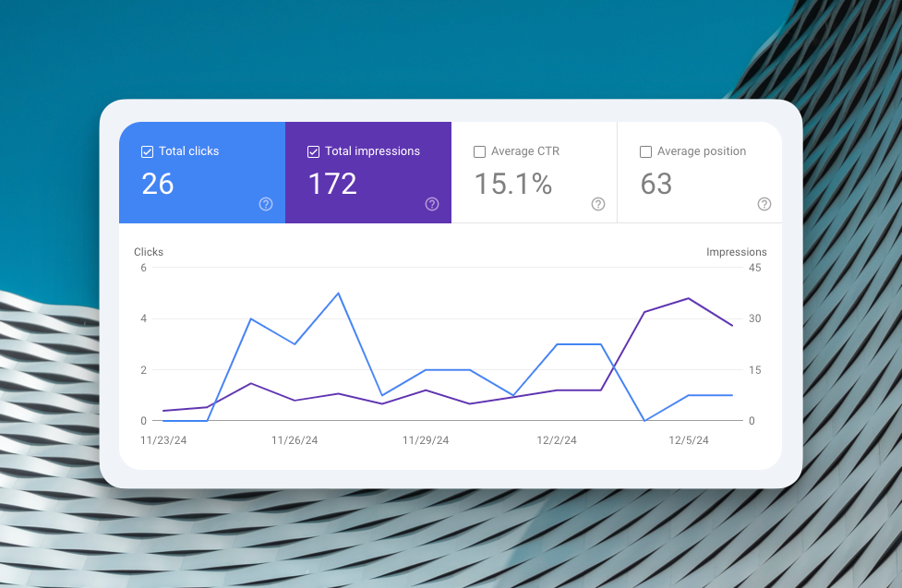Click the blue clicks line peak at 5
The height and width of the screenshot is (588, 902).
[x=338, y=294]
